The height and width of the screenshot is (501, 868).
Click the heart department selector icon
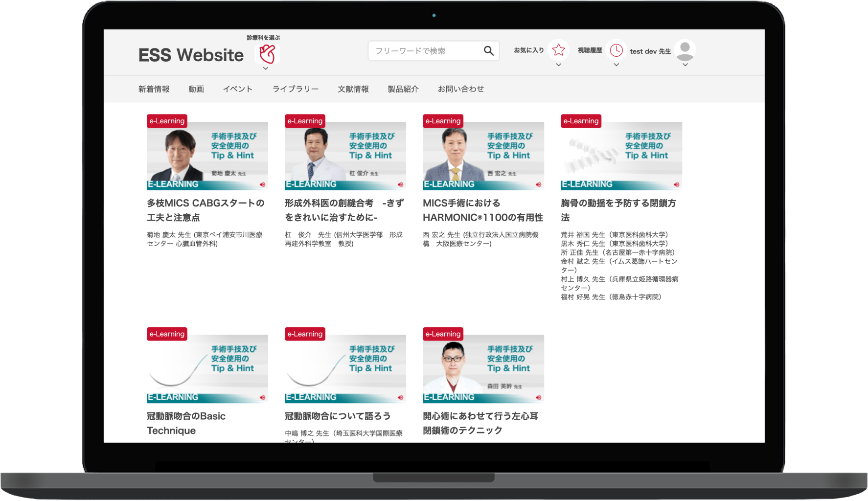pyautogui.click(x=267, y=53)
